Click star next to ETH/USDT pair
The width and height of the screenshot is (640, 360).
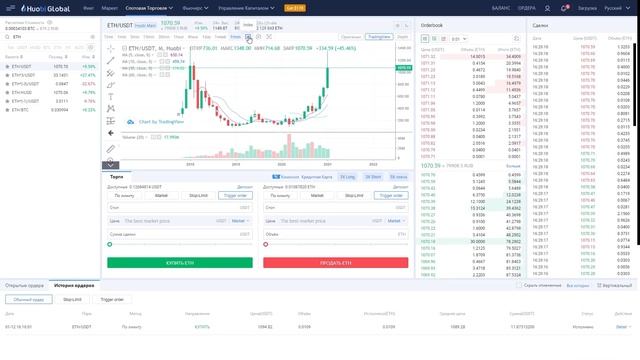point(7,67)
